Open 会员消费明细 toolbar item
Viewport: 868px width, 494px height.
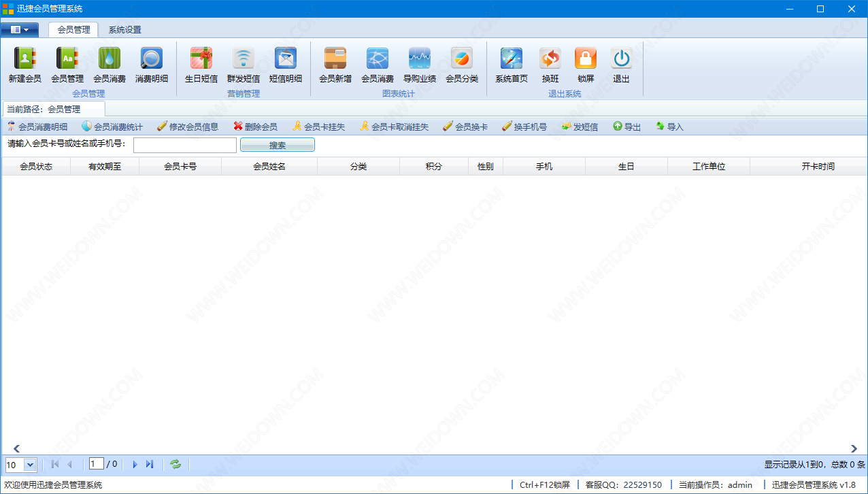[x=37, y=127]
